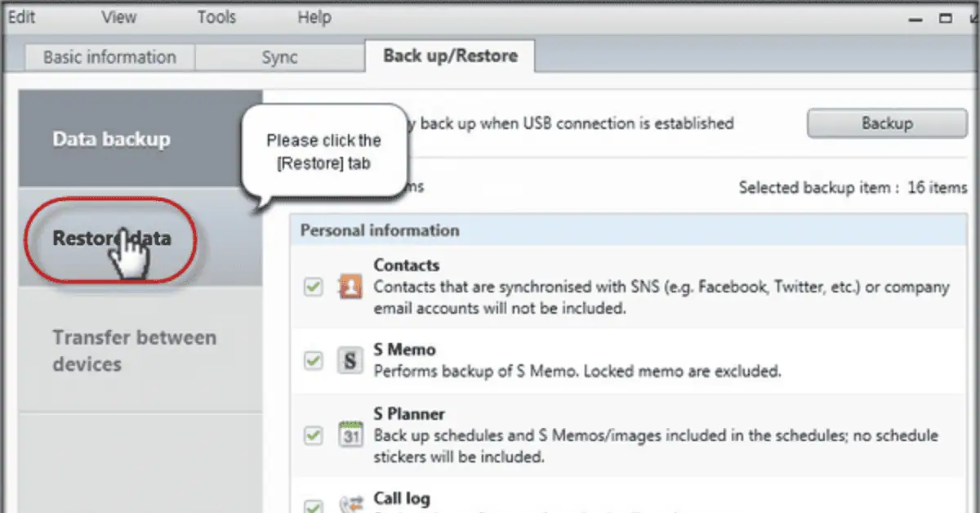Click the S Planner calendar icon
980x513 pixels.
[350, 435]
